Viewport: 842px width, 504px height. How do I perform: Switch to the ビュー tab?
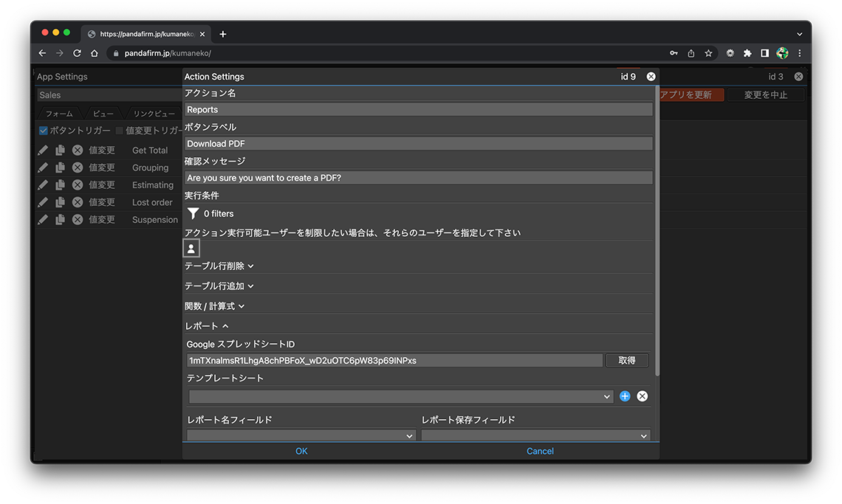[103, 114]
